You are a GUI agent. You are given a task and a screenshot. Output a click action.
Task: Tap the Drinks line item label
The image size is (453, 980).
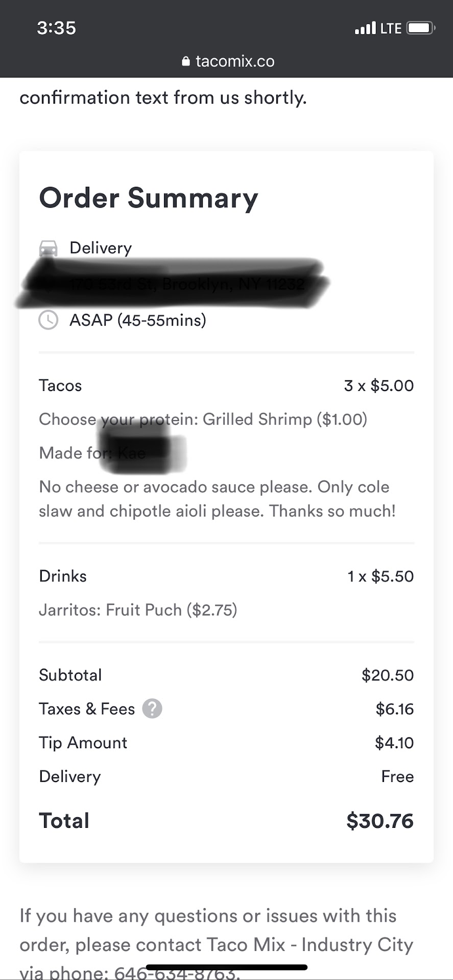tap(63, 576)
